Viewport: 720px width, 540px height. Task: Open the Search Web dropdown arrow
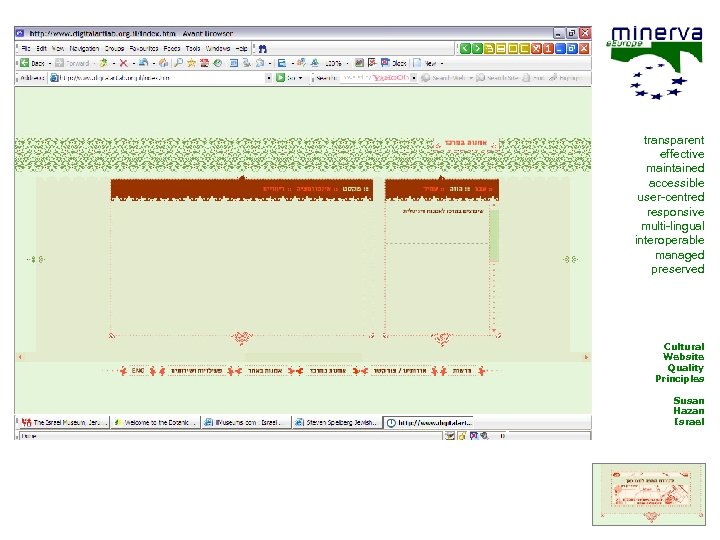(x=471, y=78)
